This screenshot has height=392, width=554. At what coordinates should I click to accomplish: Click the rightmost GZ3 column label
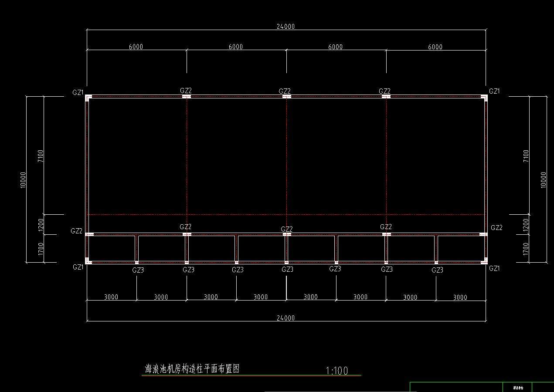(x=437, y=270)
